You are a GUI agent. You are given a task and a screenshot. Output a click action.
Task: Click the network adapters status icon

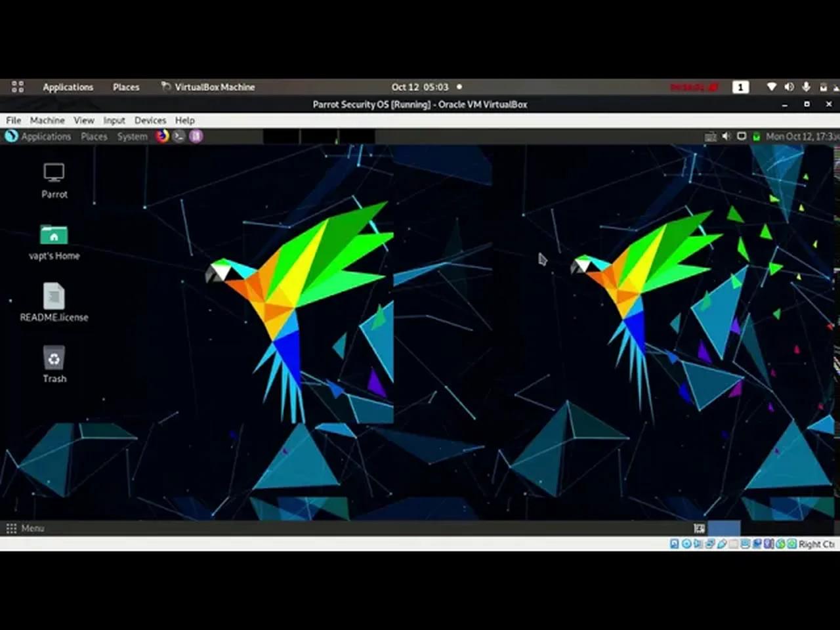(x=709, y=544)
